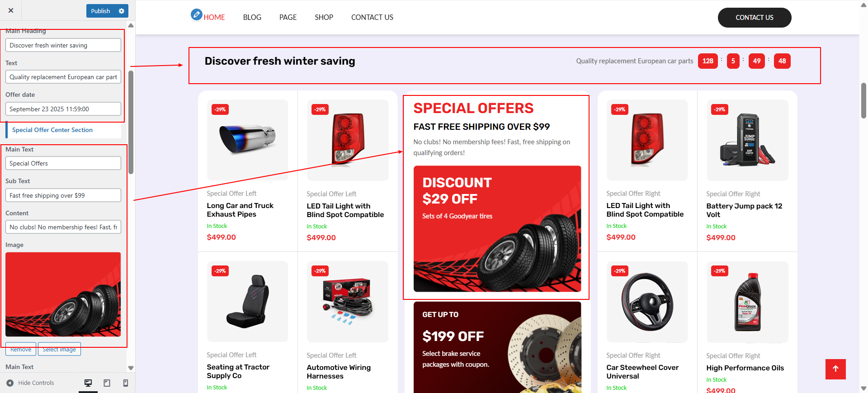Click the tires image thumbnail in sidebar
Viewport: 868px width, 393px height.
point(63,294)
